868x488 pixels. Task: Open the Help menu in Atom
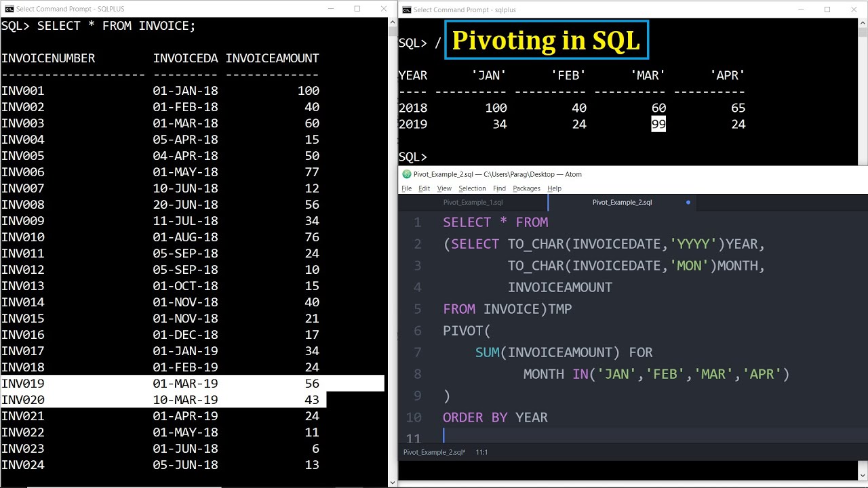click(554, 188)
